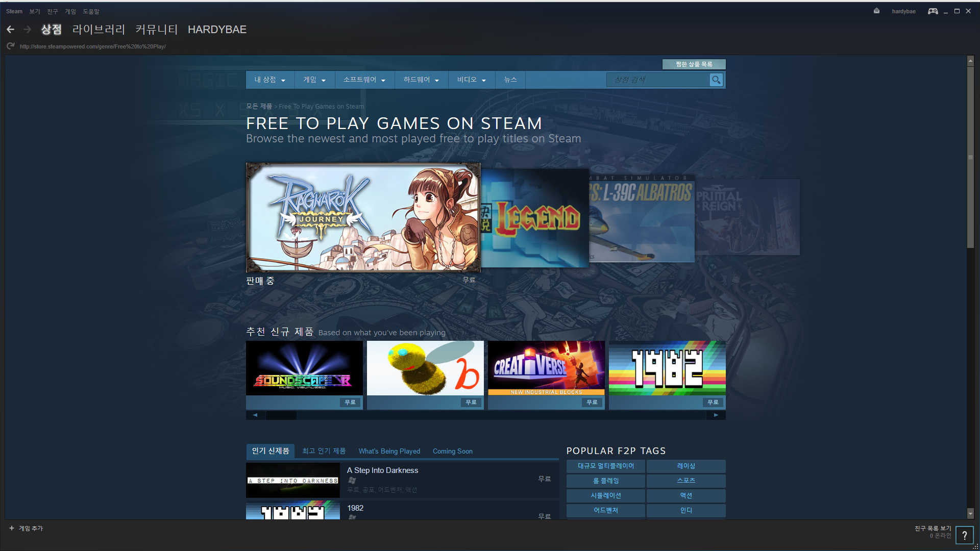Click the 스포츠 tag button
Viewport: 980px width, 551px height.
pyautogui.click(x=686, y=481)
